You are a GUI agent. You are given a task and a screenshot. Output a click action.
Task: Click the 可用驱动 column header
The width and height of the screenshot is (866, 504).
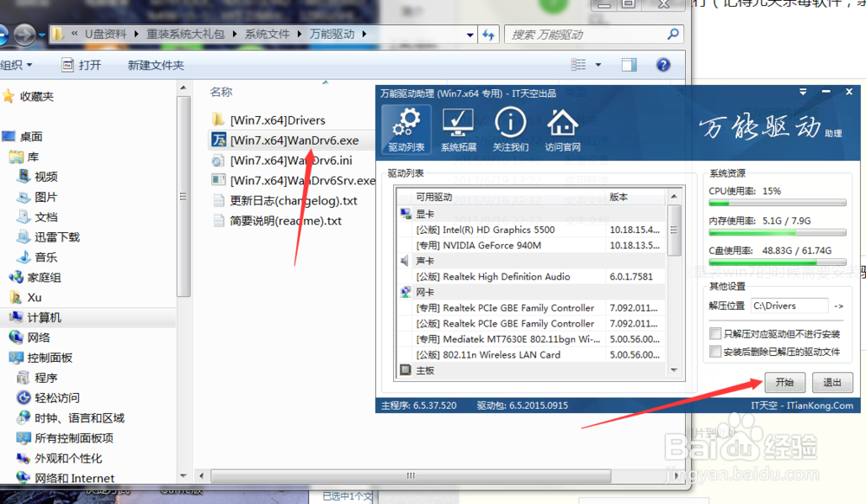[434, 197]
